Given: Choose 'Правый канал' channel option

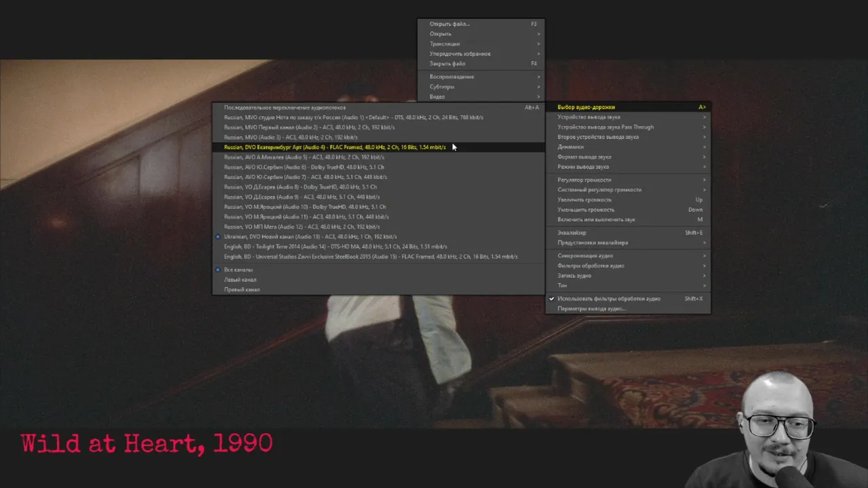Looking at the screenshot, I should 378,289.
